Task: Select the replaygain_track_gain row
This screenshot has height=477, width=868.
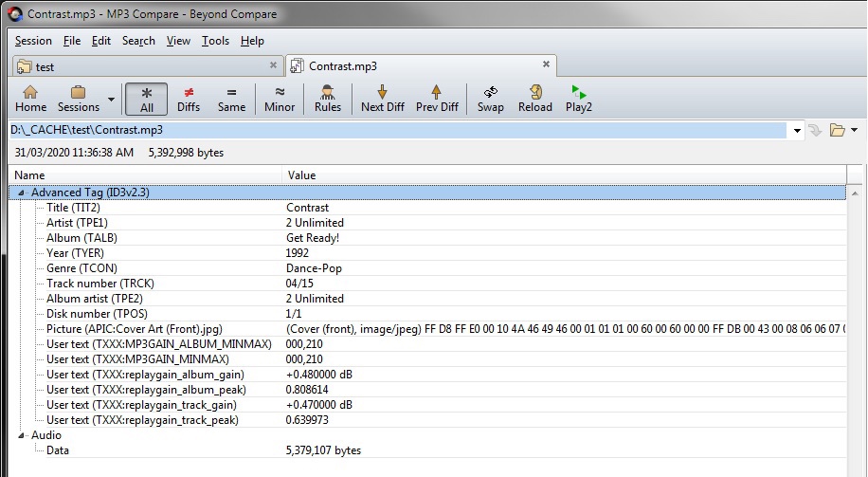Action: point(427,405)
